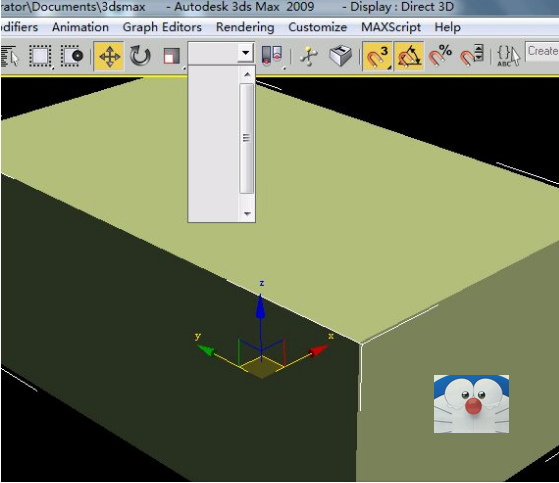Click the Select and Manipulate icon
The height and width of the screenshot is (483, 559).
pos(308,56)
